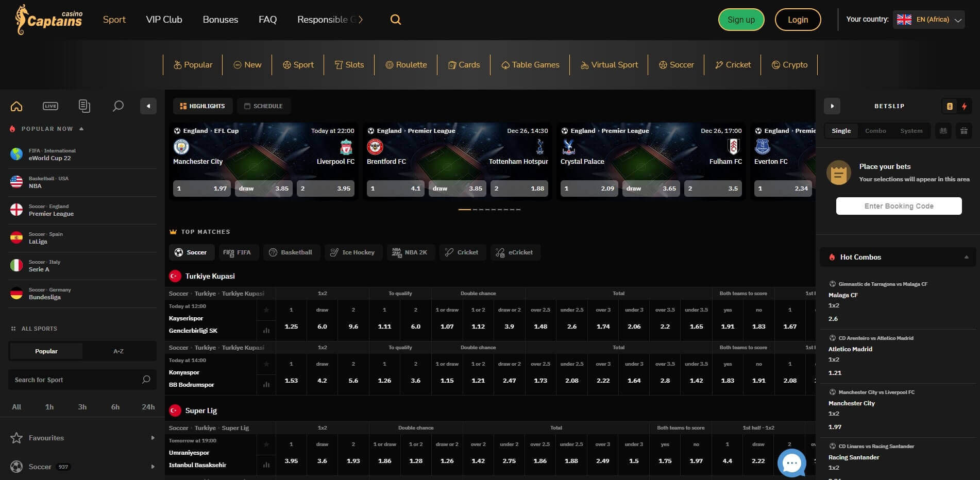Open the bet history document icon in sidebar
The width and height of the screenshot is (980, 480).
[x=84, y=106]
